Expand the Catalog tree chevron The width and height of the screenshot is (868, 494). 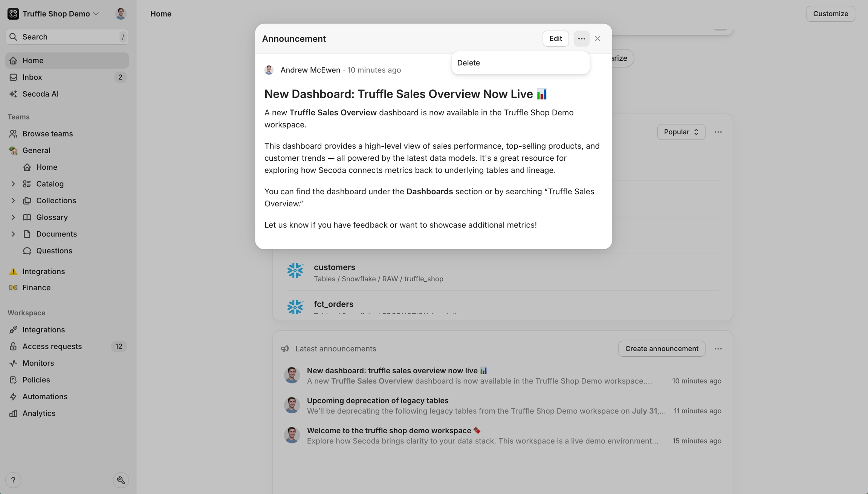pos(13,184)
